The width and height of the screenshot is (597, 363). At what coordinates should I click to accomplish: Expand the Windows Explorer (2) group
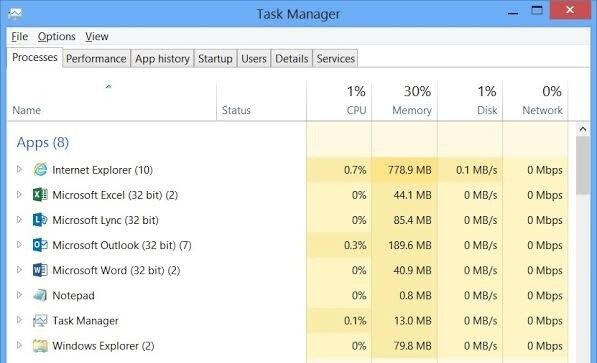19,345
